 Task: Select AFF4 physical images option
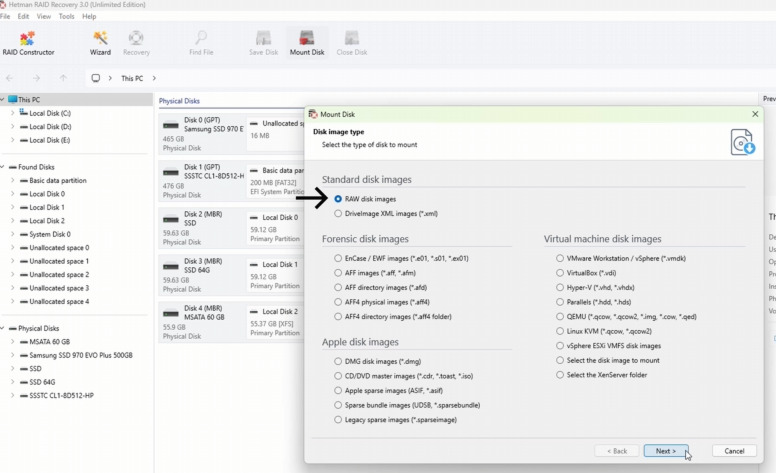[x=338, y=302]
